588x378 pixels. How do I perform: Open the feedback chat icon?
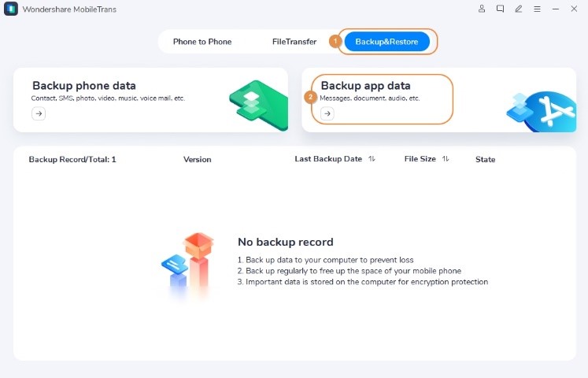coord(501,9)
